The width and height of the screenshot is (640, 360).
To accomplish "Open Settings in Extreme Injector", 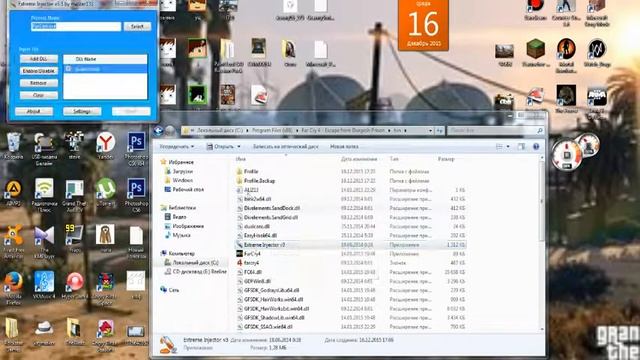I will [82, 111].
